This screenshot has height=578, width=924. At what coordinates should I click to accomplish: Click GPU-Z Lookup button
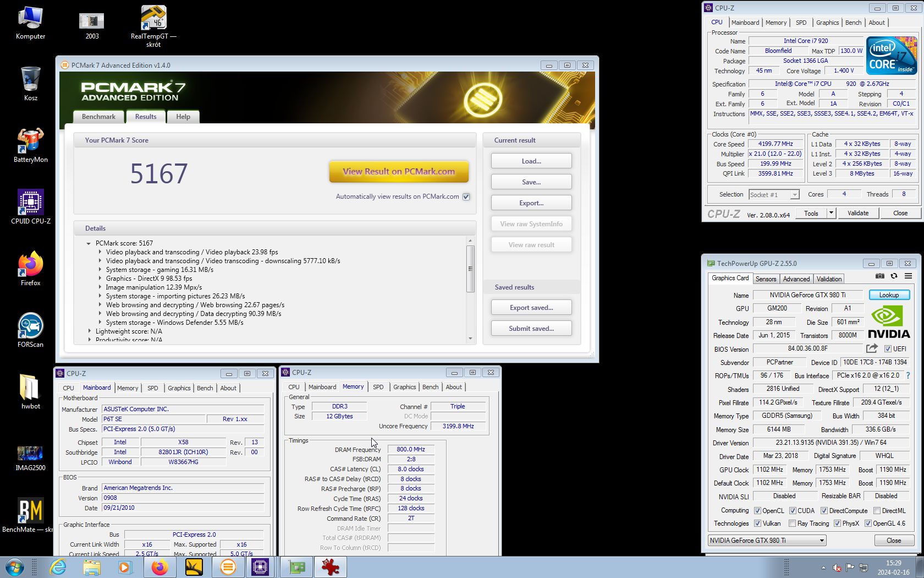coord(889,295)
